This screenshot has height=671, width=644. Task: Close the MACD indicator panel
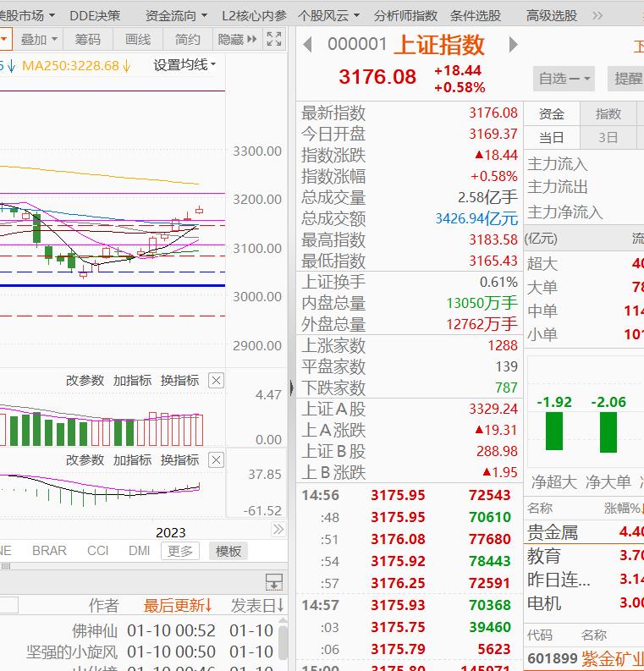click(x=216, y=460)
